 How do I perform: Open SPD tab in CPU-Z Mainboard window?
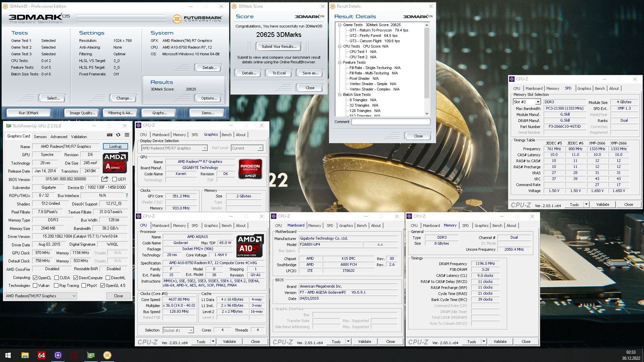tap(330, 226)
